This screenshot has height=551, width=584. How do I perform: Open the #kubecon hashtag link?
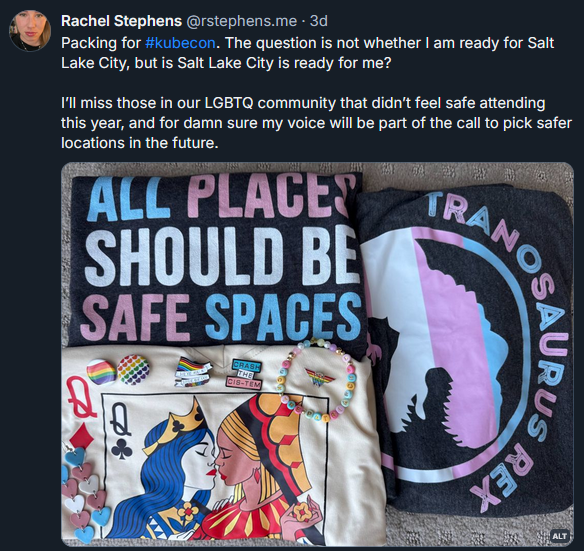click(180, 43)
